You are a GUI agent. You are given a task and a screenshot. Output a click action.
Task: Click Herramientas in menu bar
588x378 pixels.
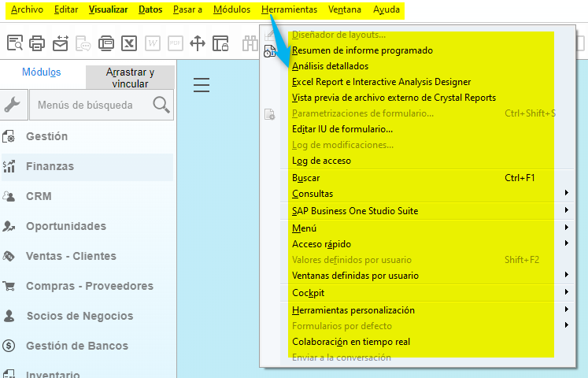point(289,9)
